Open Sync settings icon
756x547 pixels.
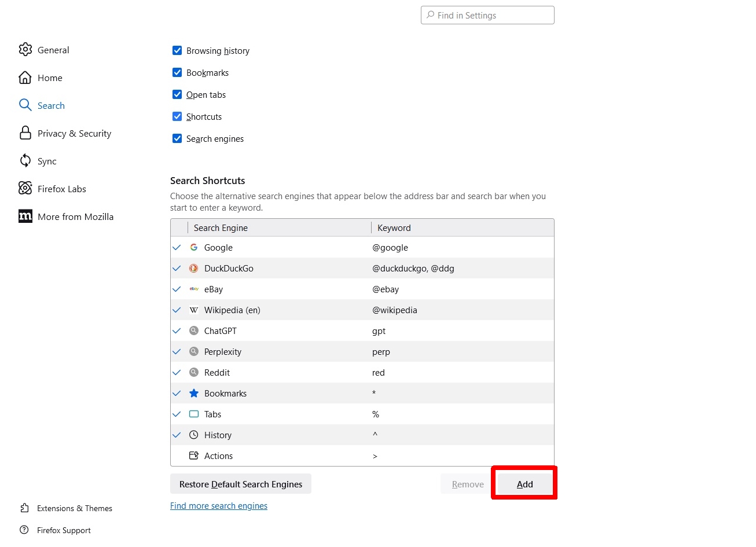(25, 161)
